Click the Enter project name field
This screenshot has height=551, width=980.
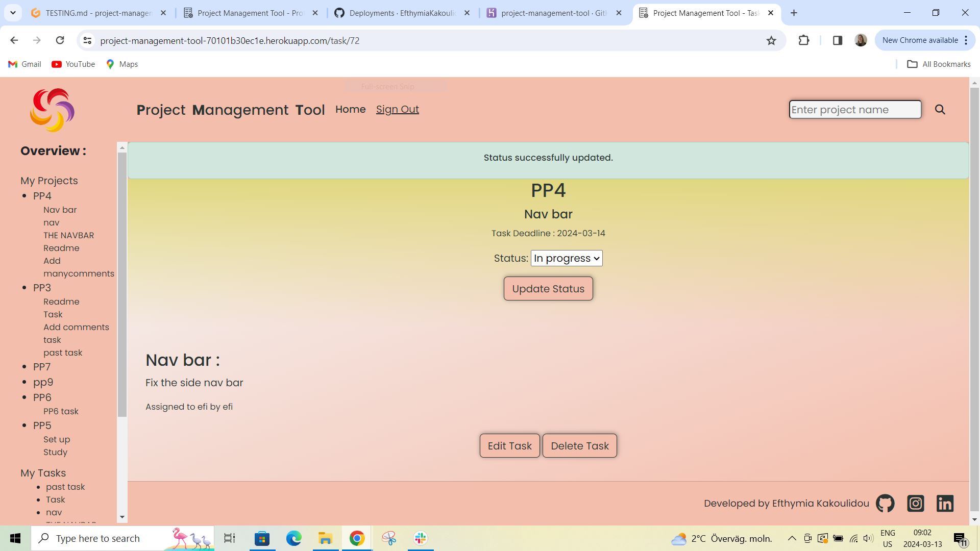[x=855, y=109]
